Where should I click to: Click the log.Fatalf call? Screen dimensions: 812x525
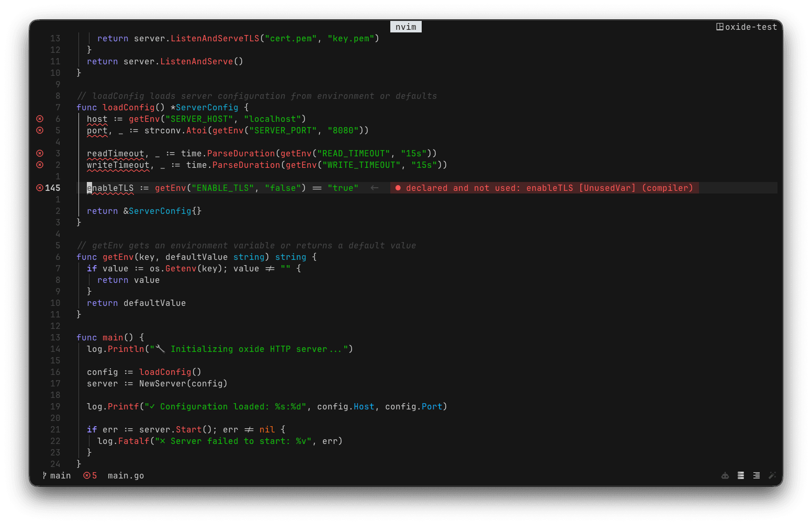pyautogui.click(x=123, y=441)
